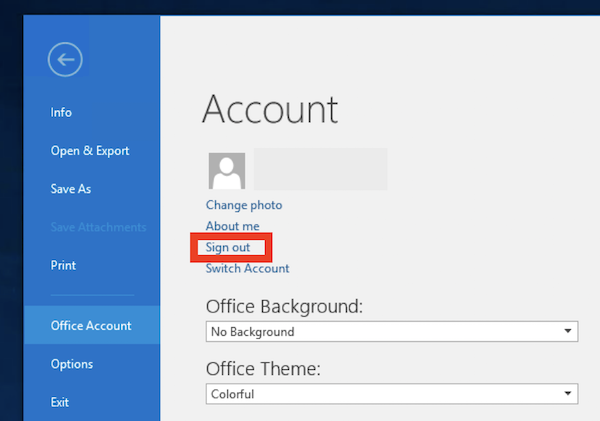
Task: Open the About me link
Action: click(232, 226)
